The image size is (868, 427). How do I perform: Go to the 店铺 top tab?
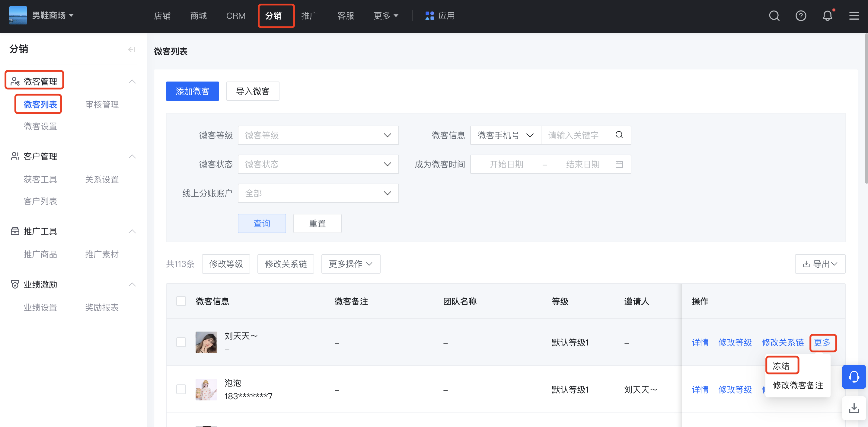tap(162, 16)
